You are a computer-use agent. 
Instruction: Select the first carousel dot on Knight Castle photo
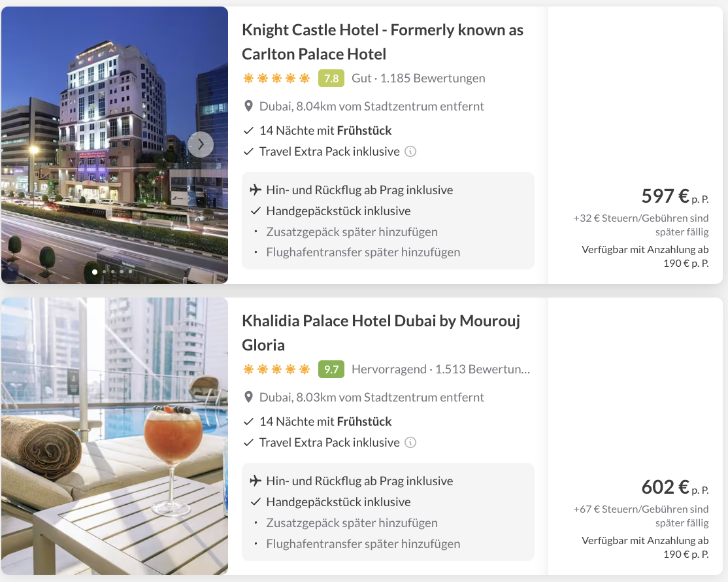tap(95, 272)
